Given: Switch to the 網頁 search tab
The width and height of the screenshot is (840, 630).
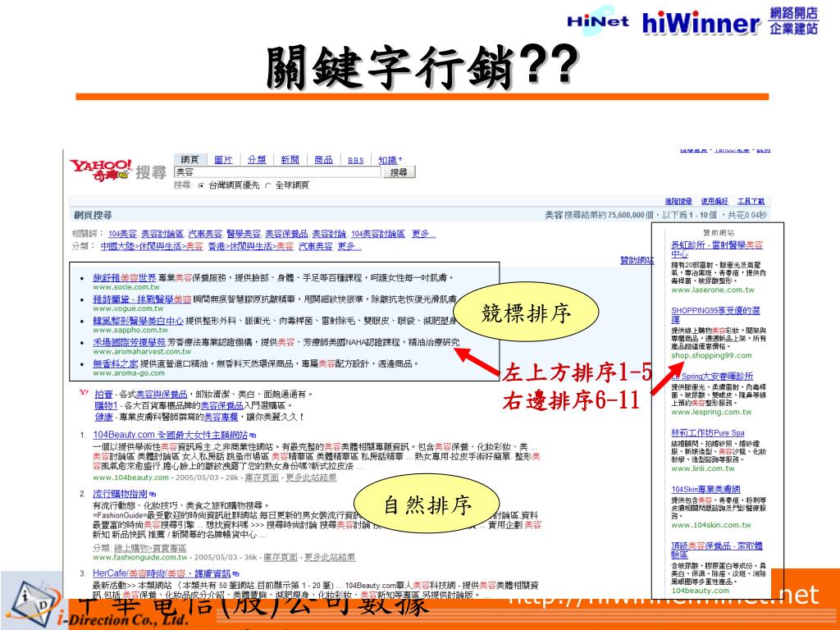Looking at the screenshot, I should point(189,160).
